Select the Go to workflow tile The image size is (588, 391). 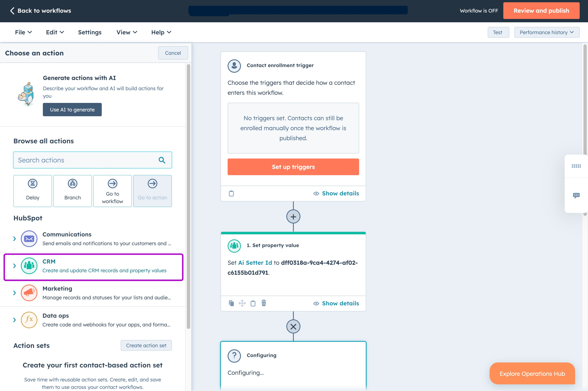click(113, 191)
